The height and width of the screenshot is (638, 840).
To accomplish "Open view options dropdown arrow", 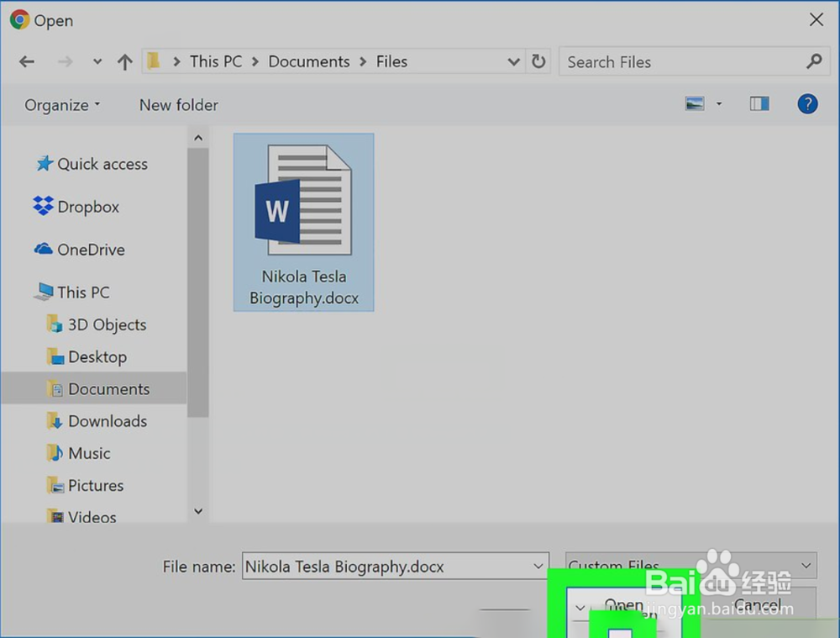I will [719, 104].
